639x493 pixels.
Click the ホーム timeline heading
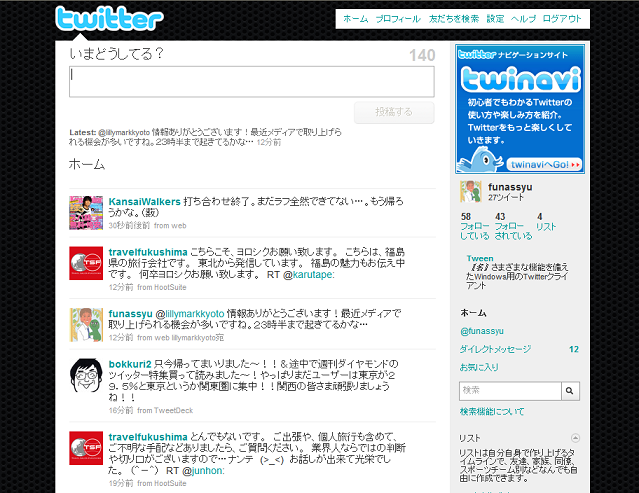pyautogui.click(x=87, y=164)
